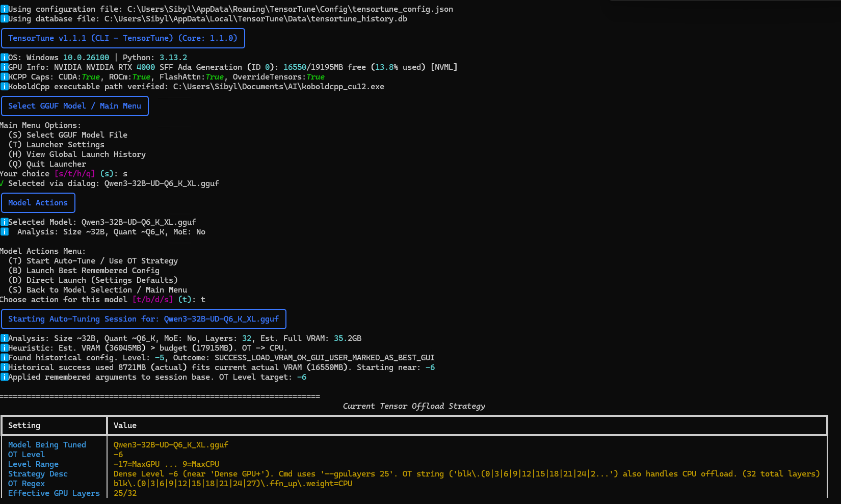Click the OT Regex row label

tap(27, 484)
